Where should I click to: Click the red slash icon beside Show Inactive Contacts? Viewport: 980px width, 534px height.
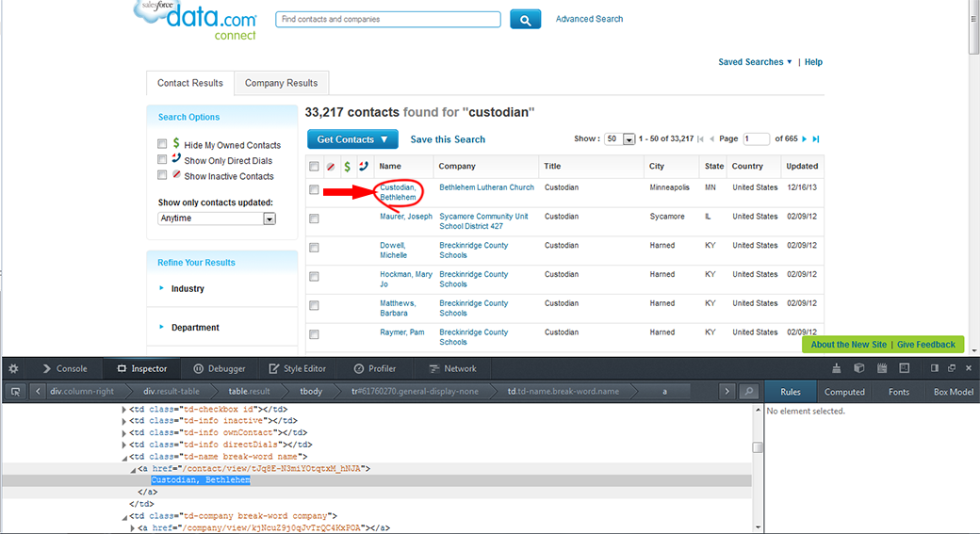coord(177,175)
